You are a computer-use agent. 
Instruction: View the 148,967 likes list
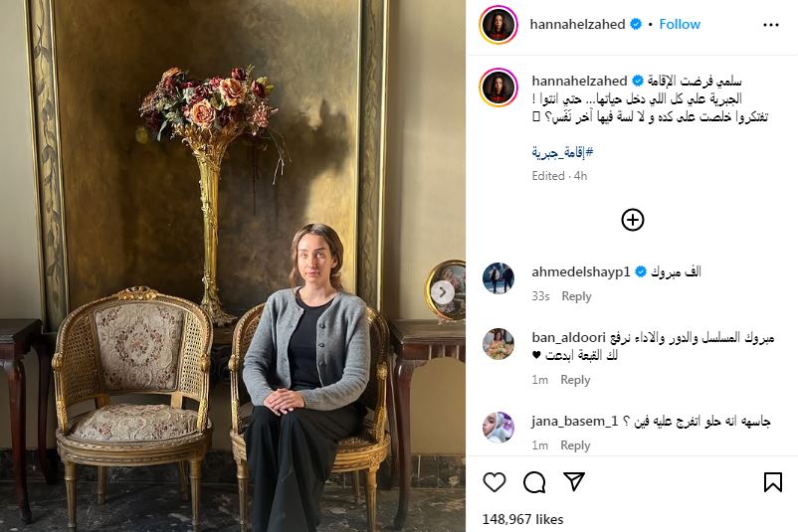click(522, 519)
